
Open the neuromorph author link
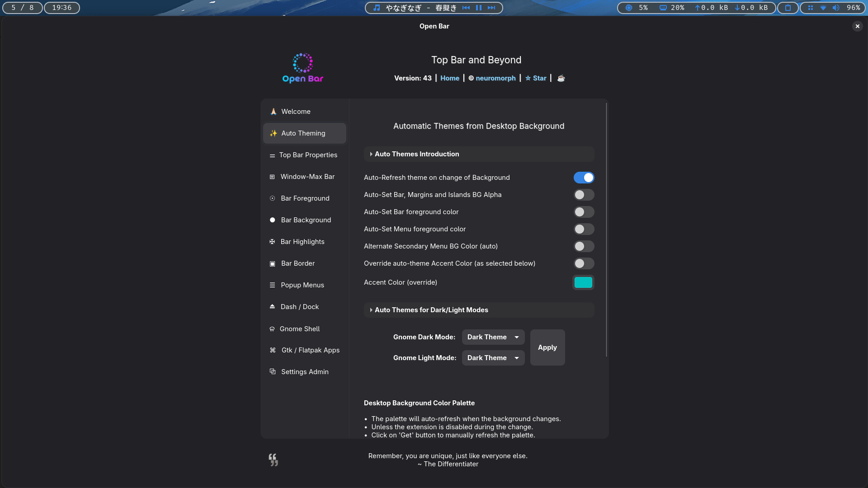coord(495,78)
